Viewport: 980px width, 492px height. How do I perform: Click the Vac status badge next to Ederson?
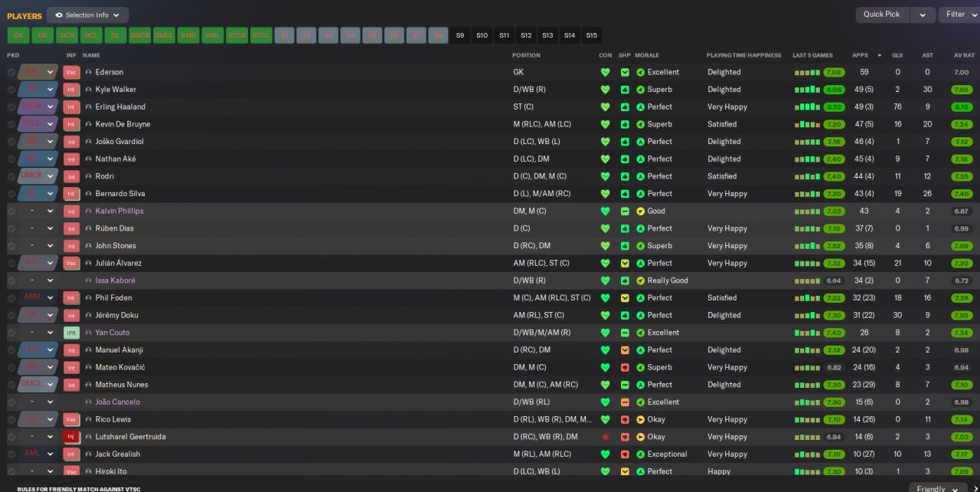(71, 72)
